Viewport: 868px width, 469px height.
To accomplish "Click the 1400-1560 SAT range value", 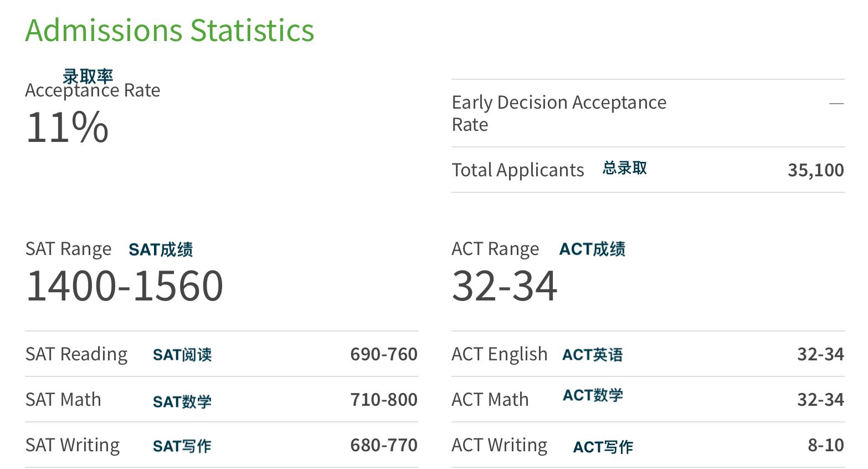I will pyautogui.click(x=125, y=286).
